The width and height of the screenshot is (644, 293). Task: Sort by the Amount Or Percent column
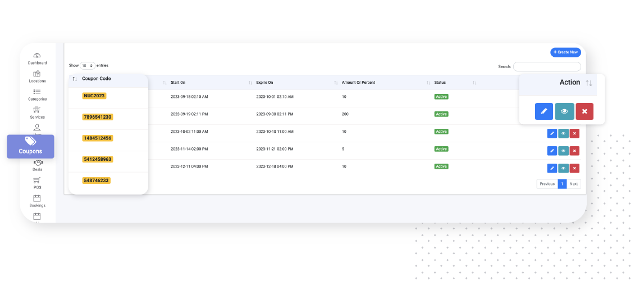pyautogui.click(x=358, y=83)
